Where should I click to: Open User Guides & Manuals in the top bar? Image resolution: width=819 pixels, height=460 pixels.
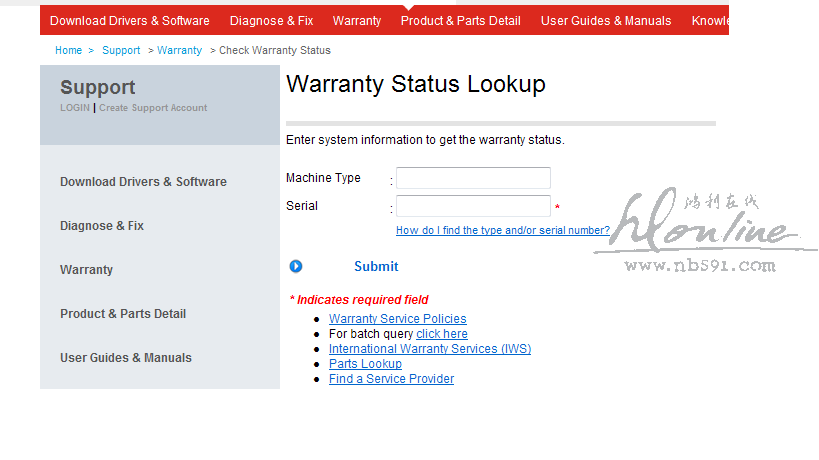click(x=606, y=20)
